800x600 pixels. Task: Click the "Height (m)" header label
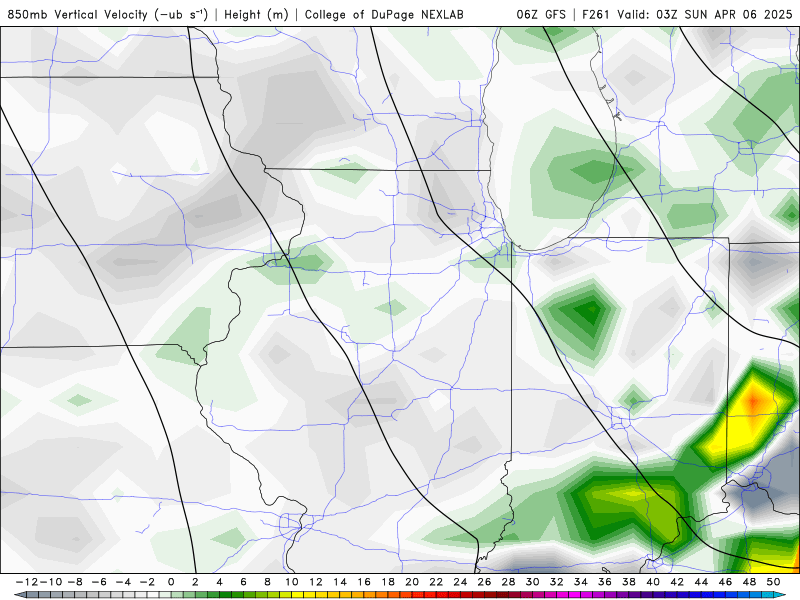coord(256,14)
